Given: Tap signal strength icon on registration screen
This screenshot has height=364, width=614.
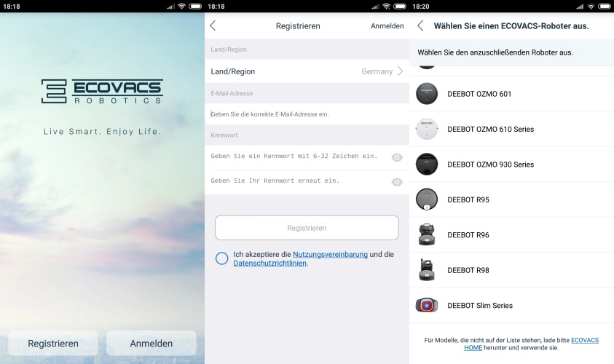Looking at the screenshot, I should pos(376,7).
